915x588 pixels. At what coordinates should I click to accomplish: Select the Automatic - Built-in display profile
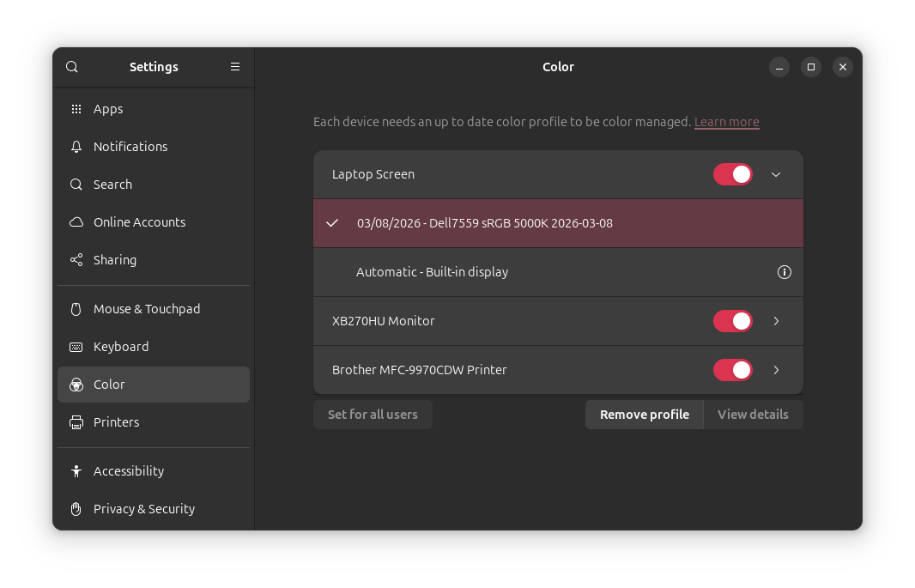pyautogui.click(x=432, y=272)
